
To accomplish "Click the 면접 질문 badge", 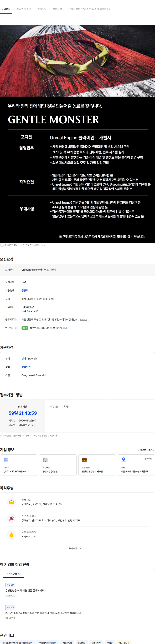I will [x=10, y=585].
